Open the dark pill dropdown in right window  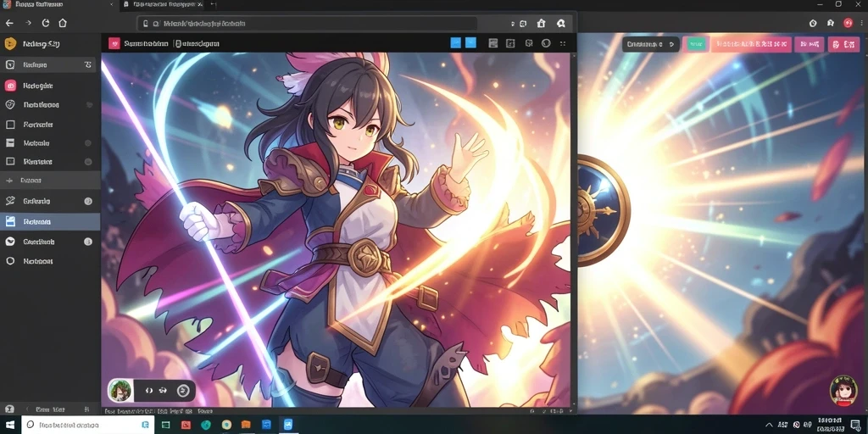pos(650,44)
